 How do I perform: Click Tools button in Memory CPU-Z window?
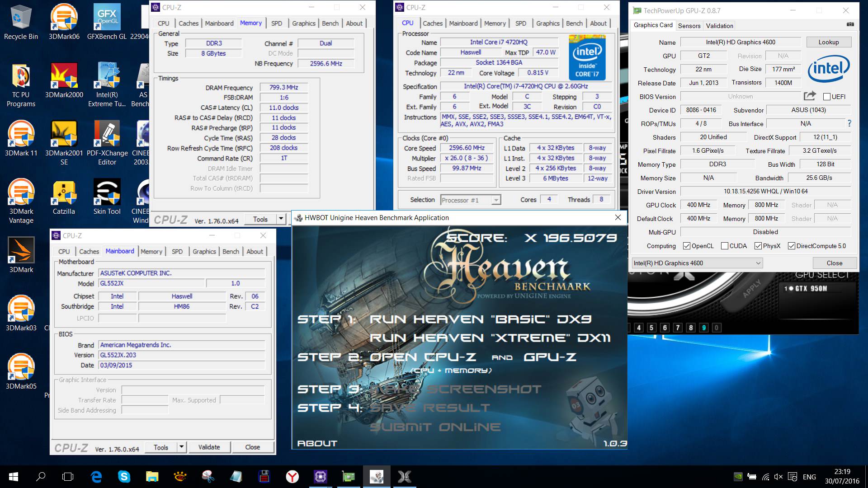260,219
